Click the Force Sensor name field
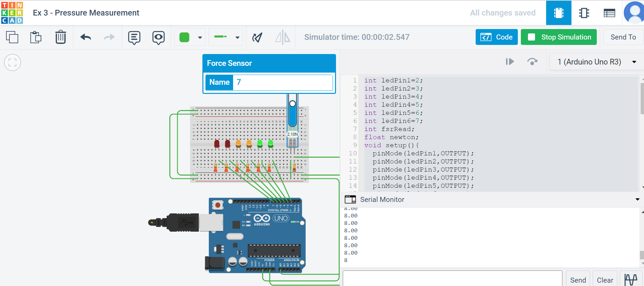Viewport: 644px width, 286px height. pyautogui.click(x=283, y=82)
